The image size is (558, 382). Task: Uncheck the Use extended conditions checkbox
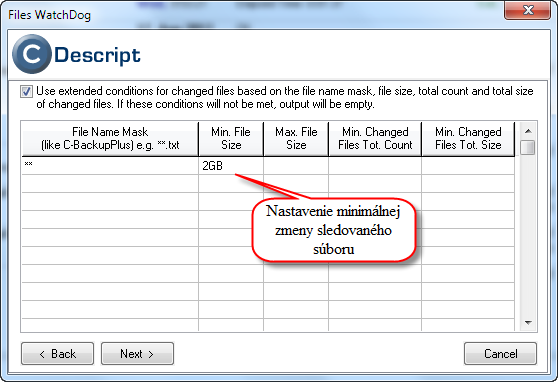click(x=26, y=91)
